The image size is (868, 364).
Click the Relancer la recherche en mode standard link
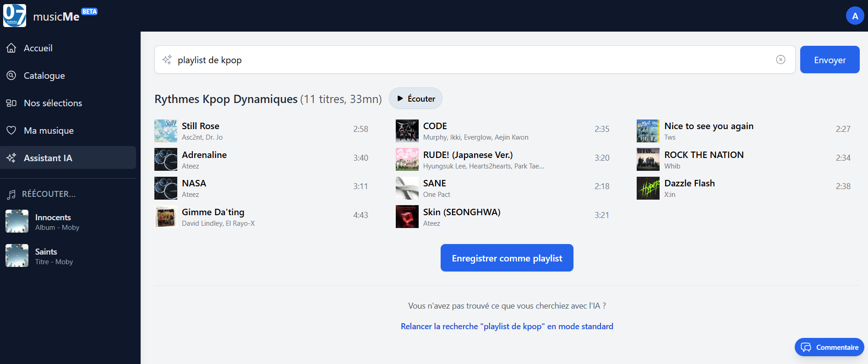click(507, 326)
